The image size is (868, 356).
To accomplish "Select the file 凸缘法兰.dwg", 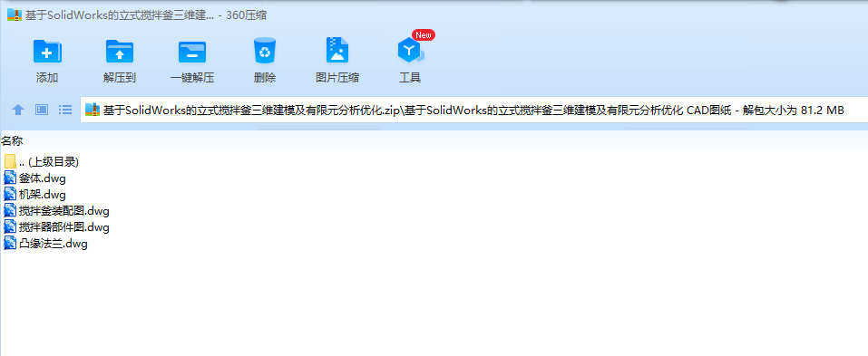I will [46, 244].
